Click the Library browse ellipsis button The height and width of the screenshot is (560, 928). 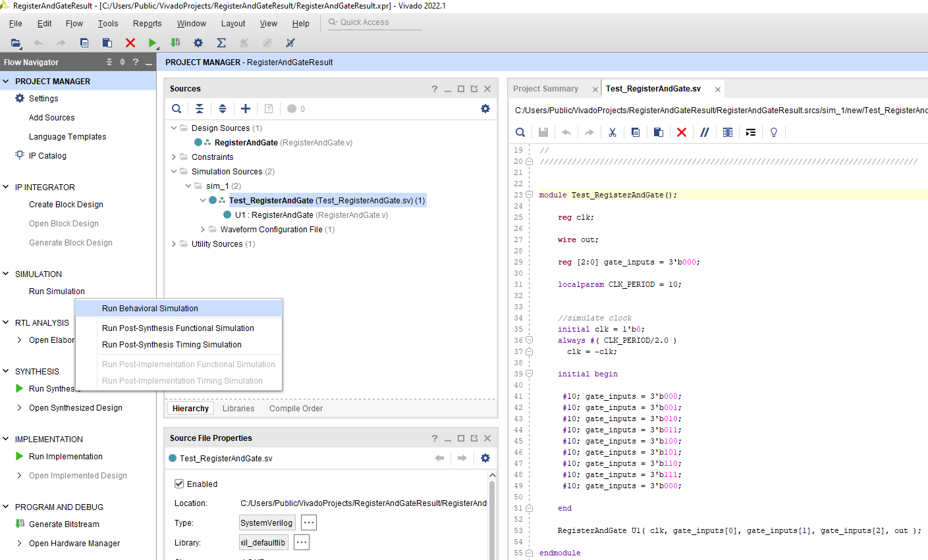302,542
